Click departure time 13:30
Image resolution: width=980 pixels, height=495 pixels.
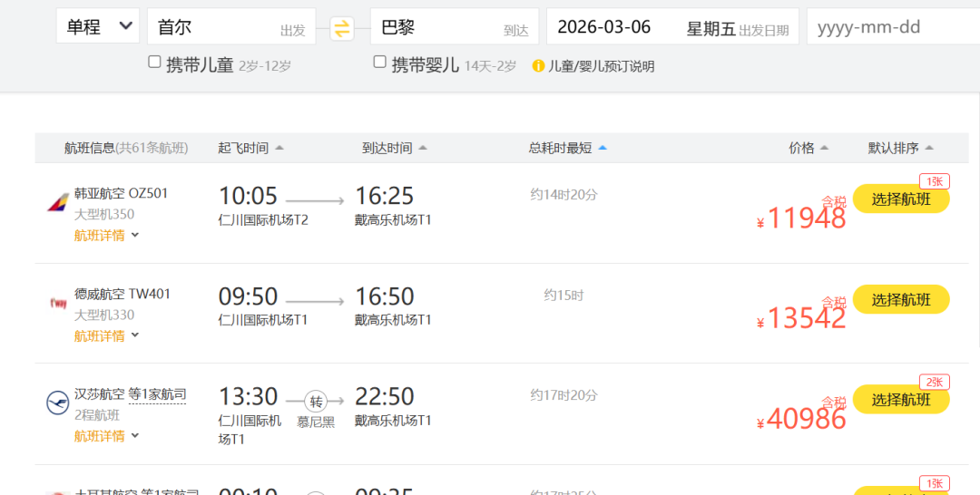pos(248,396)
